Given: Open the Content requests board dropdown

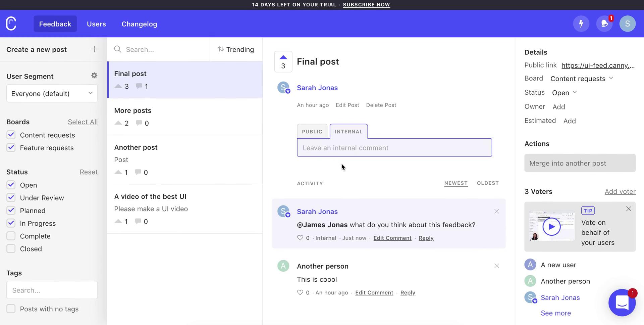Looking at the screenshot, I should coord(581,79).
